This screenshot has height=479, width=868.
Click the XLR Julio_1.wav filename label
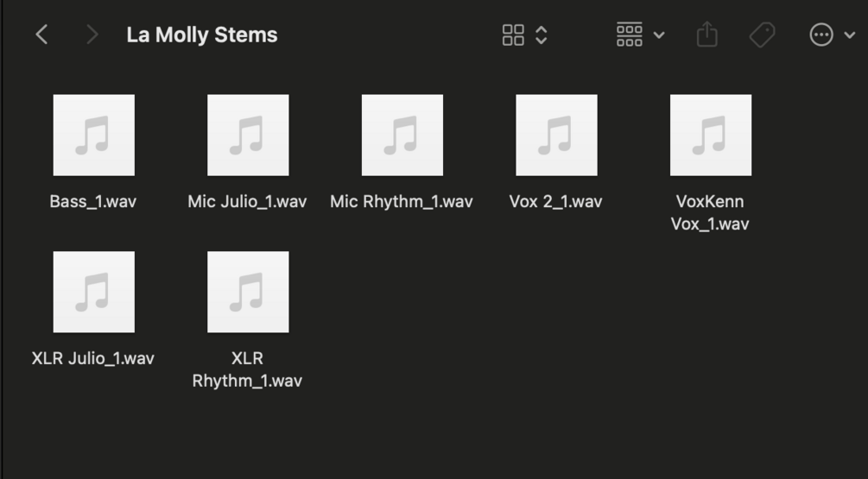click(x=93, y=358)
